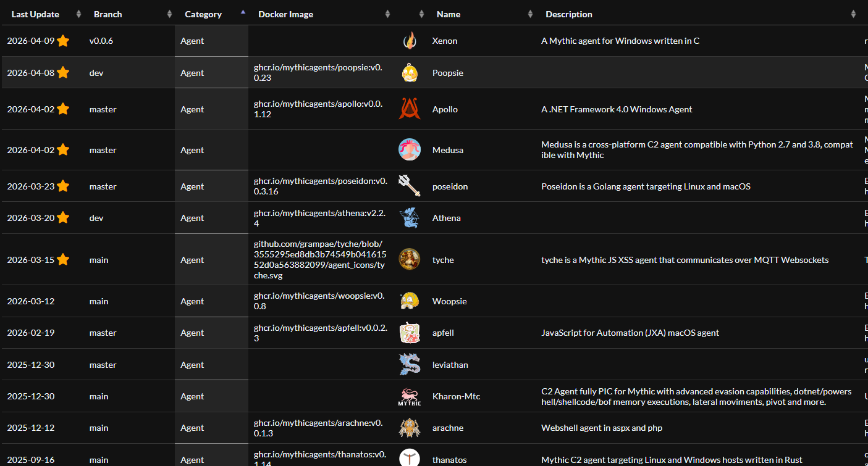Click sort arrows of the icon column
Screen dimensions: 868x466
click(421, 14)
